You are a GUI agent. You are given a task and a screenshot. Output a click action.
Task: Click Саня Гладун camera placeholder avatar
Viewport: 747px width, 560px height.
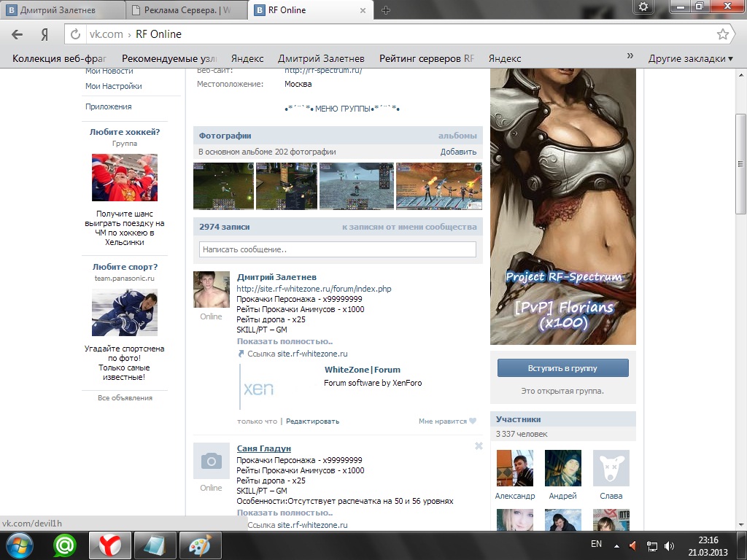(x=212, y=461)
